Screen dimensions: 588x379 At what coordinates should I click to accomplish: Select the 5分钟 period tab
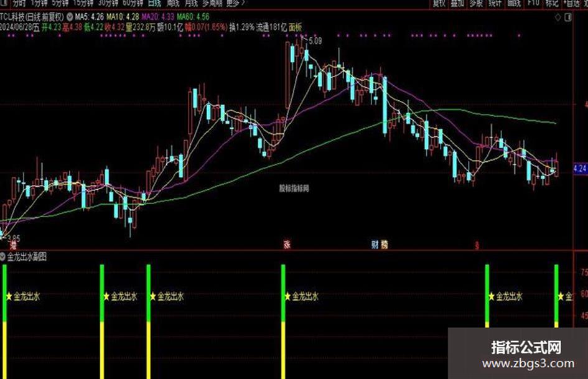60,3
